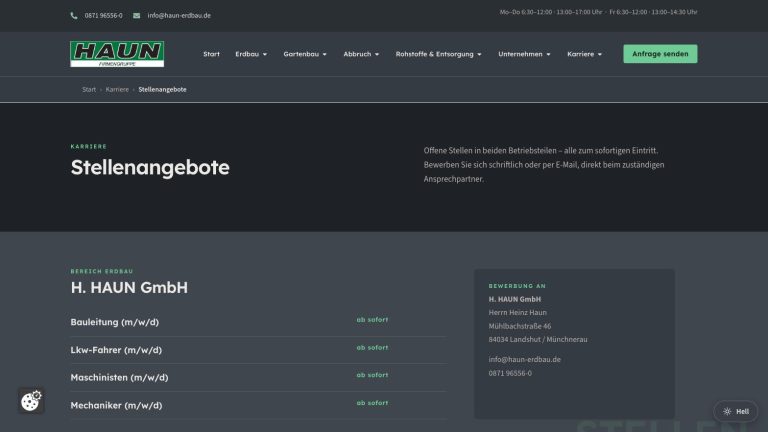Expand Rohstoffe & Entsorgung dropdown menu

pyautogui.click(x=438, y=54)
